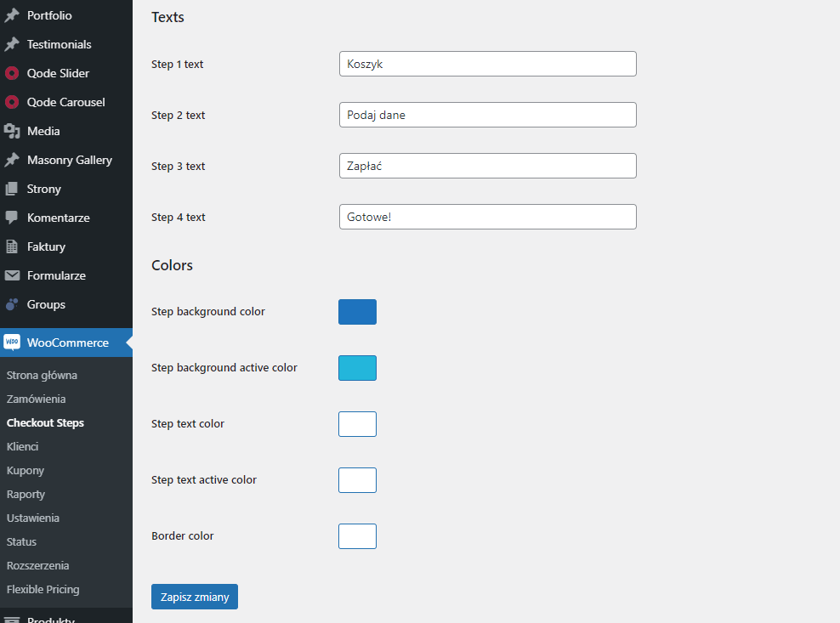840x623 pixels.
Task: Click the WooCommerce logo icon
Action: 12,343
